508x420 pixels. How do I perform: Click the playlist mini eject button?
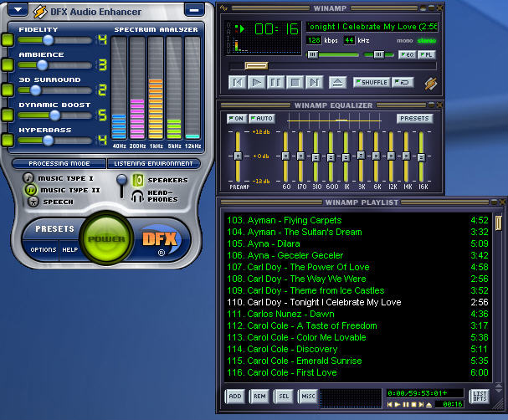[428, 404]
